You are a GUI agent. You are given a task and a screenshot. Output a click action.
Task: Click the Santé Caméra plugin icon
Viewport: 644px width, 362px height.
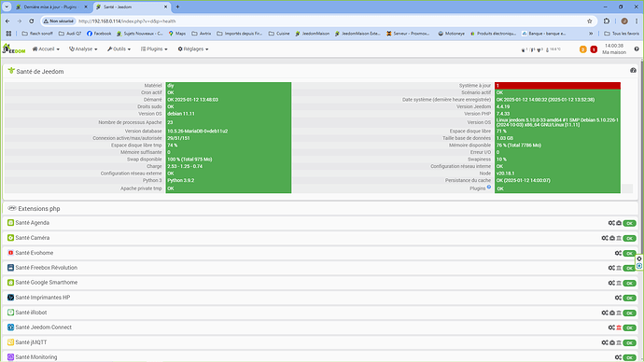coord(10,238)
